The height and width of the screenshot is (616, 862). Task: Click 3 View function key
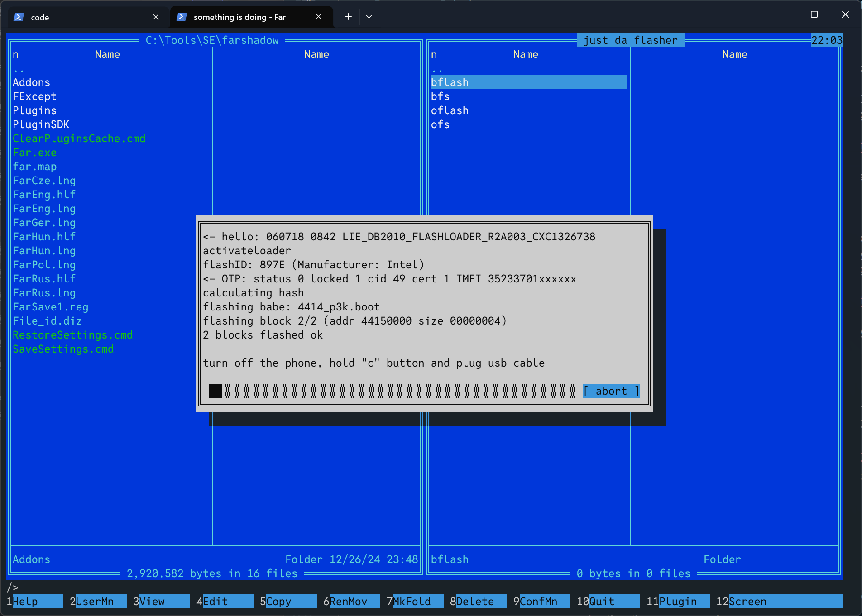(x=162, y=602)
